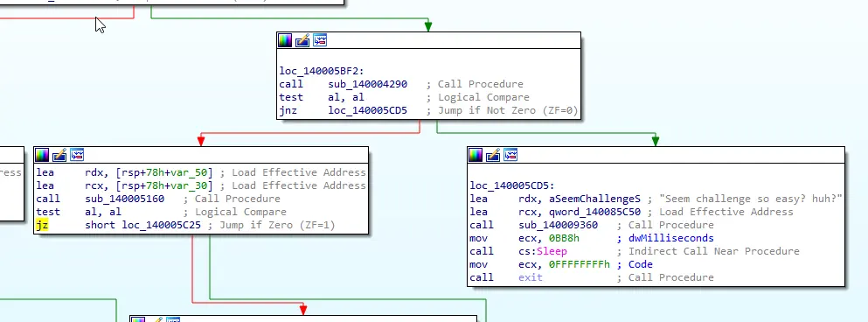Click group-nodes icon on loc_140005BF2 node
This screenshot has height=322, width=868.
tap(320, 40)
